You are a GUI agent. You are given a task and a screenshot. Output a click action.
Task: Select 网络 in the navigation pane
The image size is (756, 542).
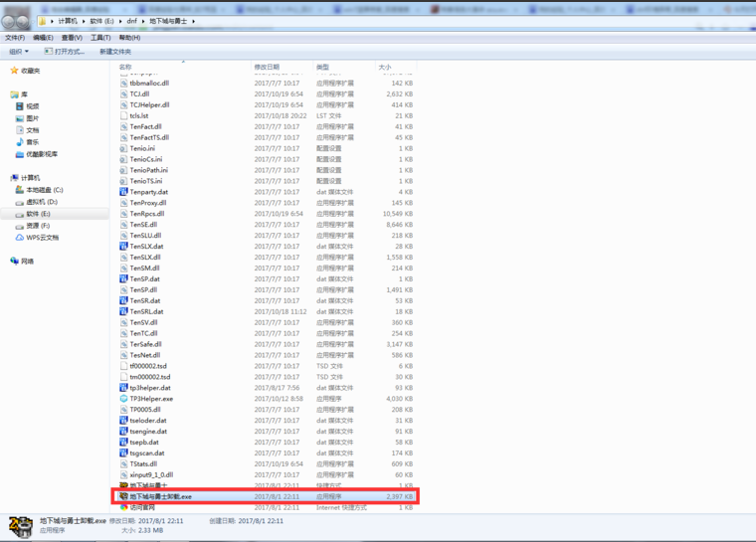28,261
